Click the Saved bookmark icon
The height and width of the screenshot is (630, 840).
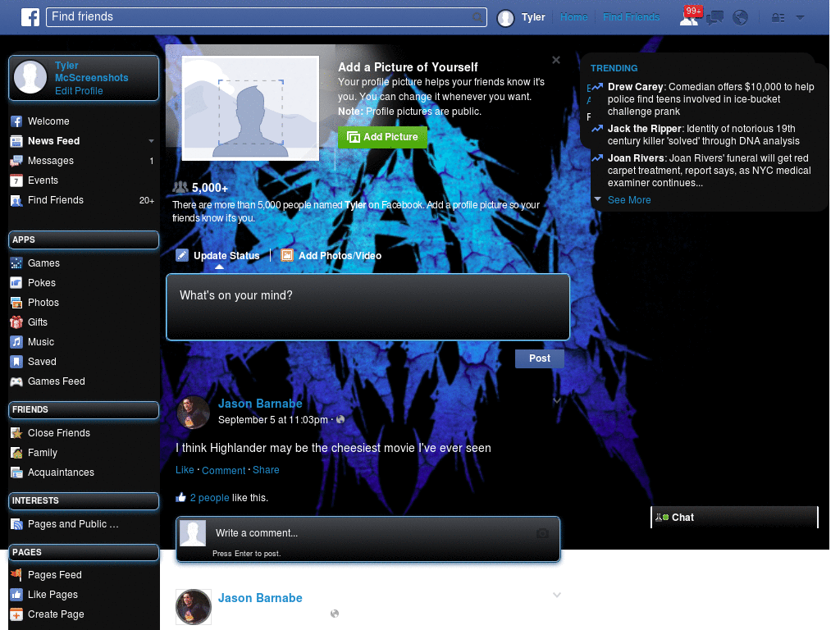(16, 362)
